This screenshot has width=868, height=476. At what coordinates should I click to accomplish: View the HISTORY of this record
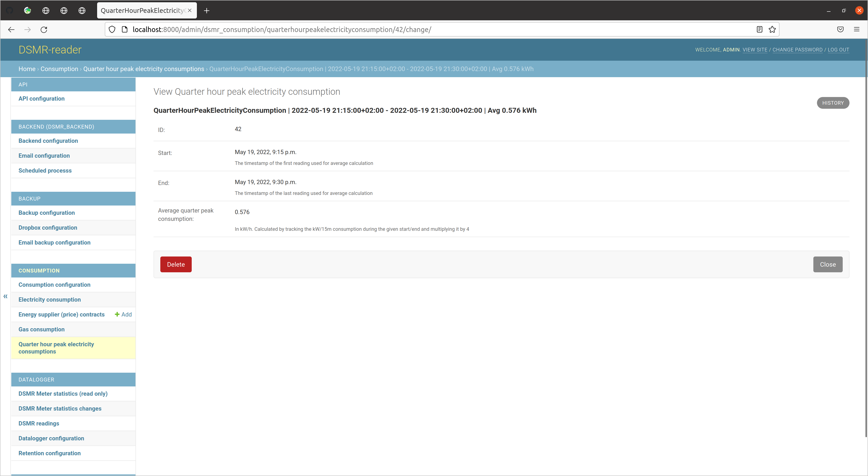click(x=833, y=103)
